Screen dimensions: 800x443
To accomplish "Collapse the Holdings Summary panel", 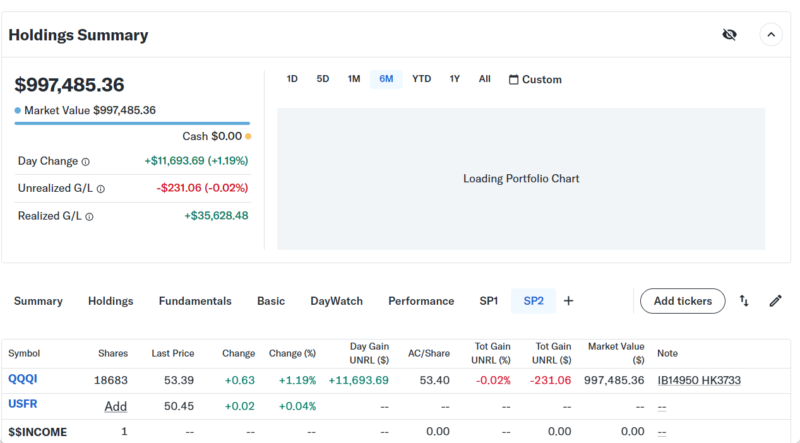I will (770, 35).
